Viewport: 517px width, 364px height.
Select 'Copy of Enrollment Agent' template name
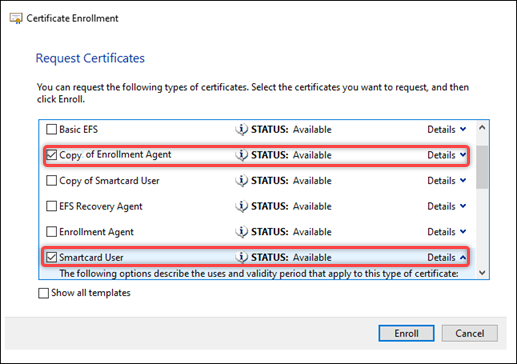[115, 155]
